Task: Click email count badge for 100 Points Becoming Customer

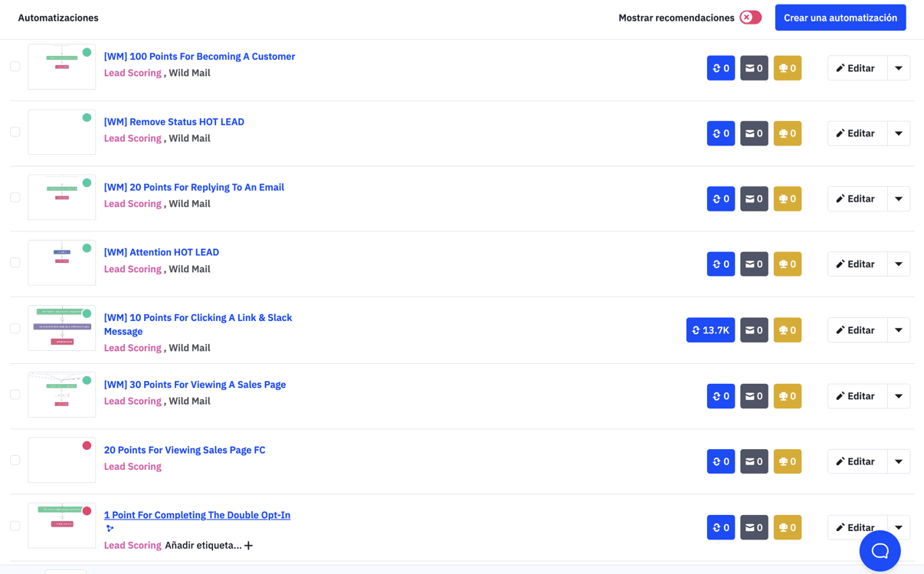Action: coord(755,68)
